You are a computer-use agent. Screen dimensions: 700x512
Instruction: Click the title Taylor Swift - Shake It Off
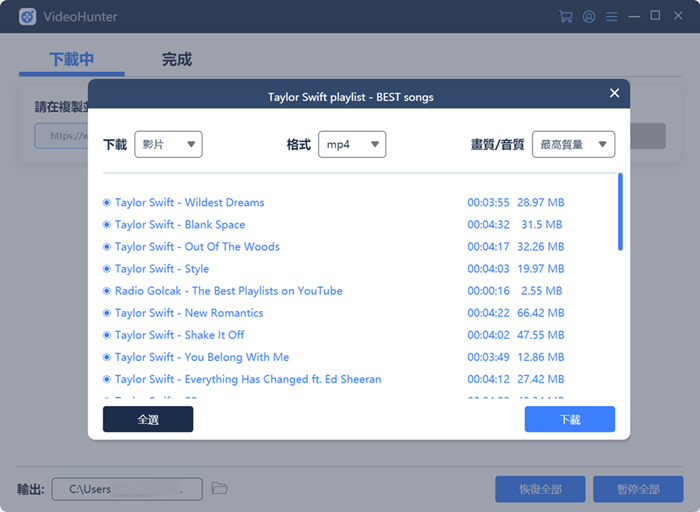(179, 335)
